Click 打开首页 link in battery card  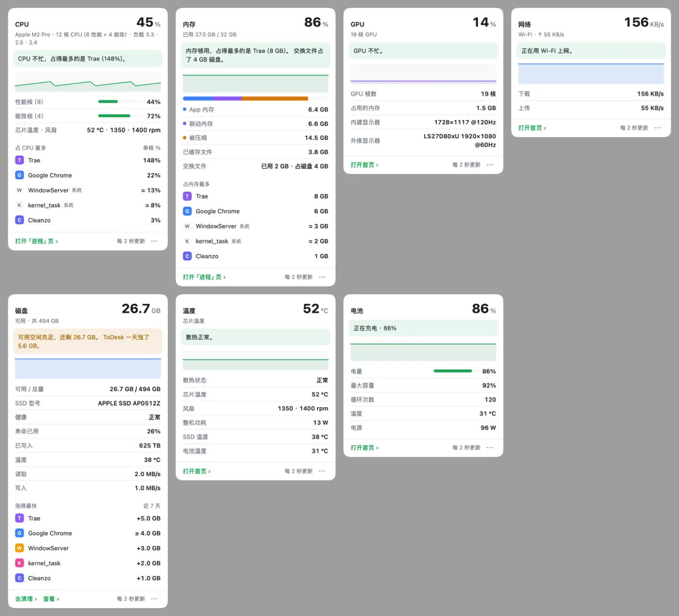[x=364, y=448]
